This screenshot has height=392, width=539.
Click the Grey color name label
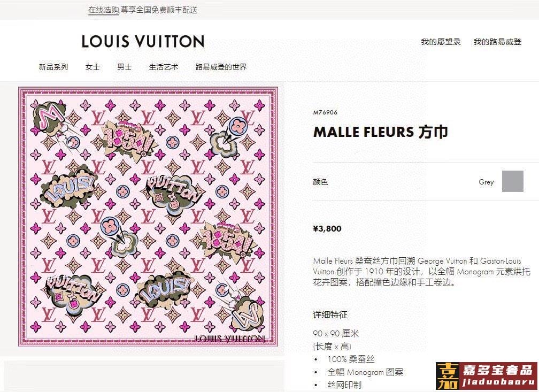[486, 182]
